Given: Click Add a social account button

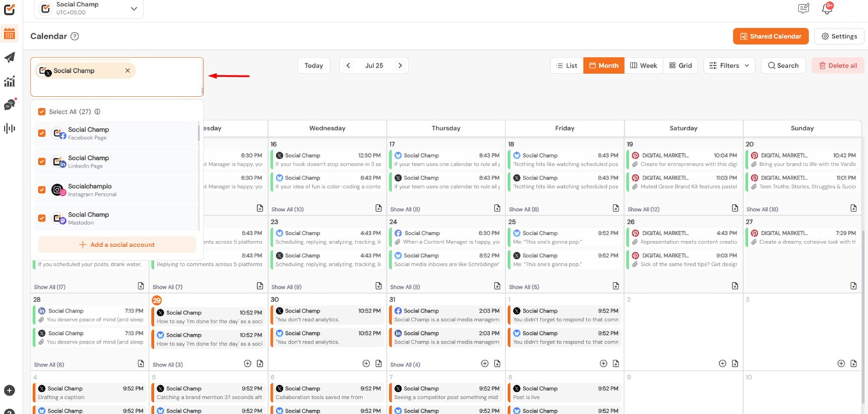Looking at the screenshot, I should click(117, 245).
